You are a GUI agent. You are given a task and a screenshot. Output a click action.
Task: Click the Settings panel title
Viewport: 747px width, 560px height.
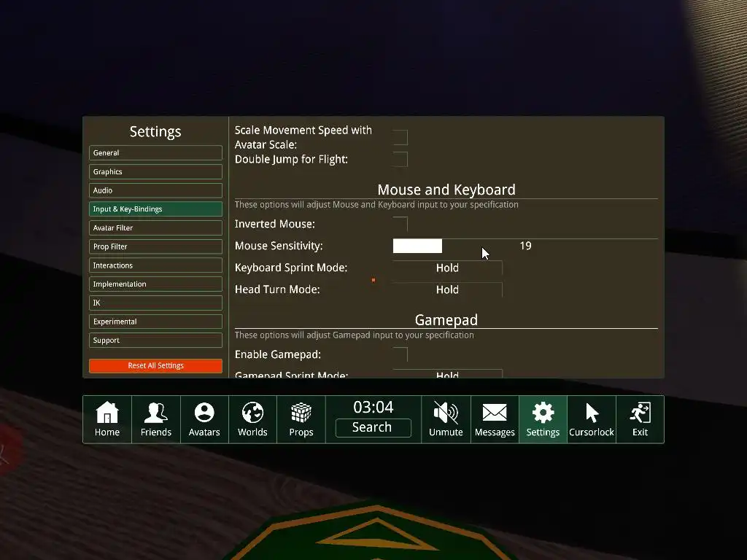tap(155, 132)
